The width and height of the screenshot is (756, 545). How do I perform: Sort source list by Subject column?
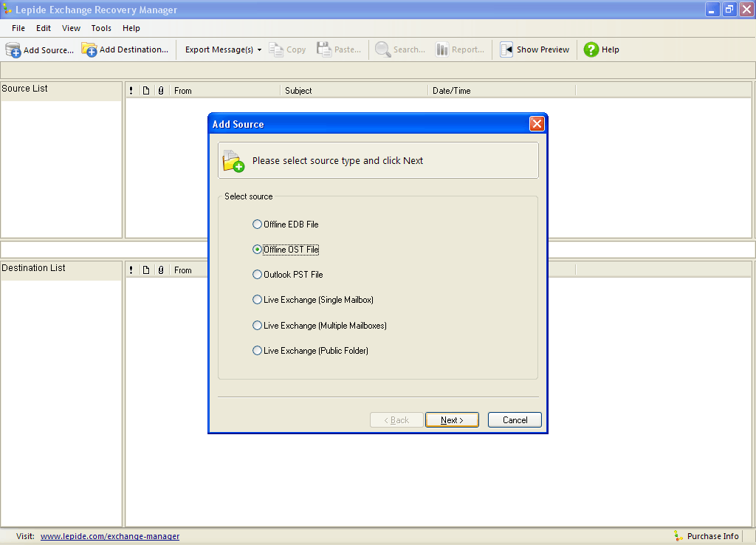pos(354,91)
